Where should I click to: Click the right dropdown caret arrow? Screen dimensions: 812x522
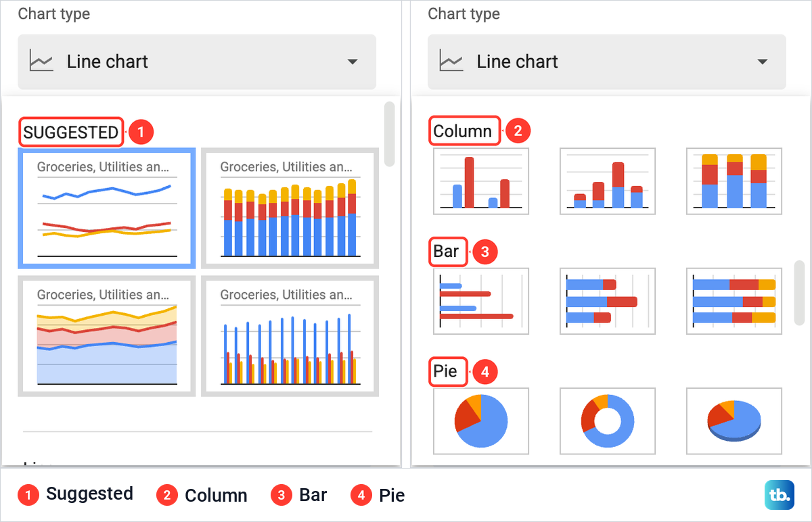(x=762, y=62)
